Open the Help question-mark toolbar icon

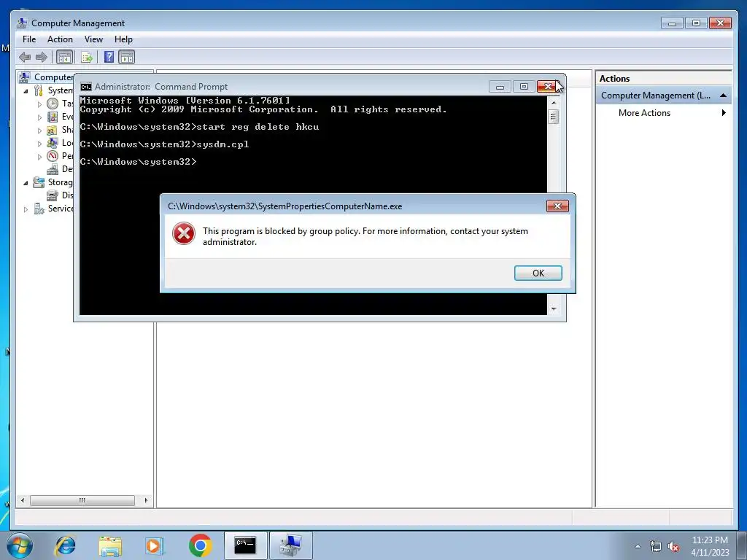109,57
